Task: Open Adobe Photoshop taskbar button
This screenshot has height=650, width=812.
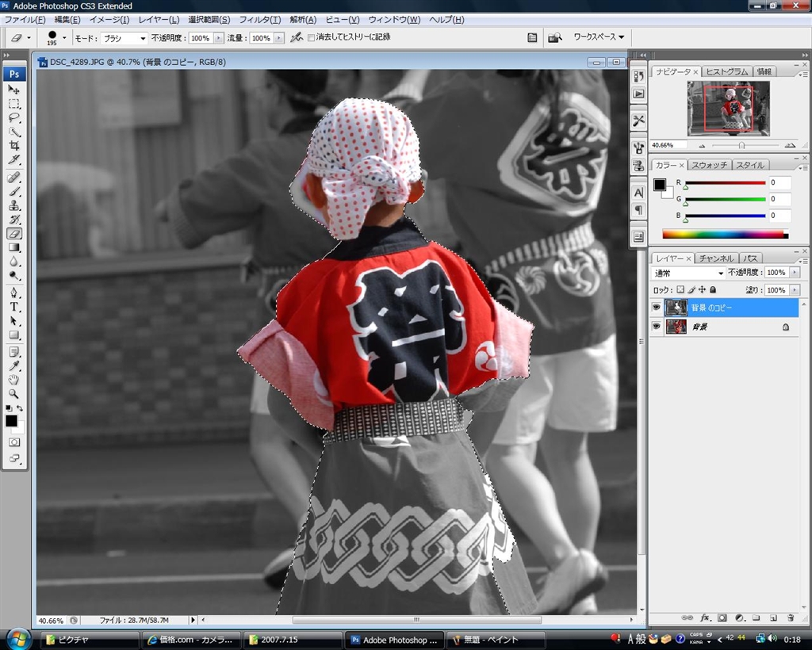Action: [x=395, y=640]
